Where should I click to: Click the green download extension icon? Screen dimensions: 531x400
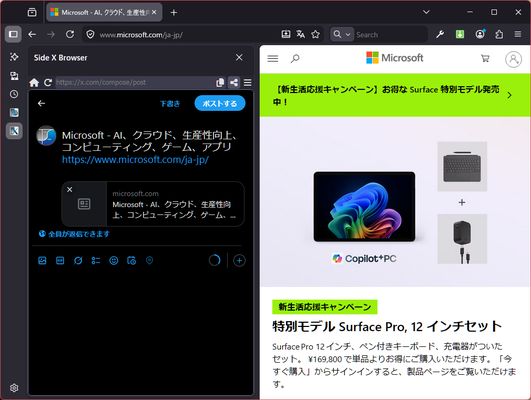pos(460,34)
